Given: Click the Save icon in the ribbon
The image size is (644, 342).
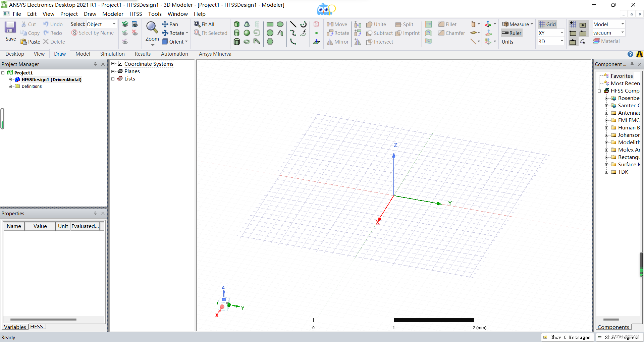Looking at the screenshot, I should point(10,27).
